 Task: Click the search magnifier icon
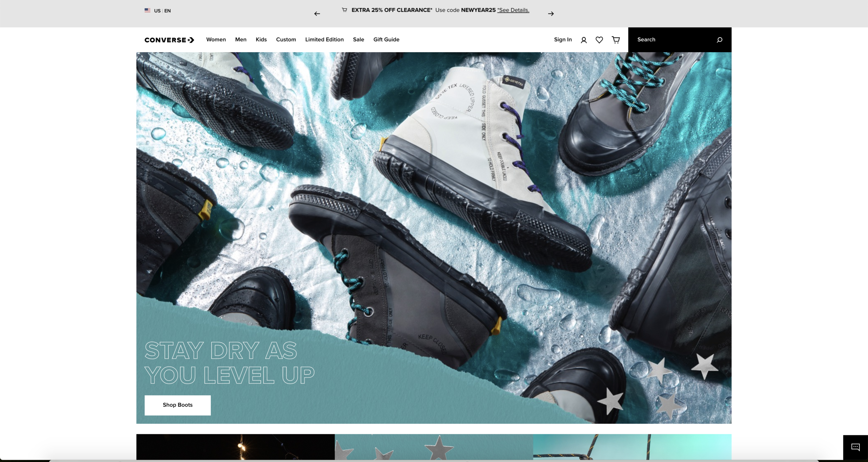tap(718, 40)
